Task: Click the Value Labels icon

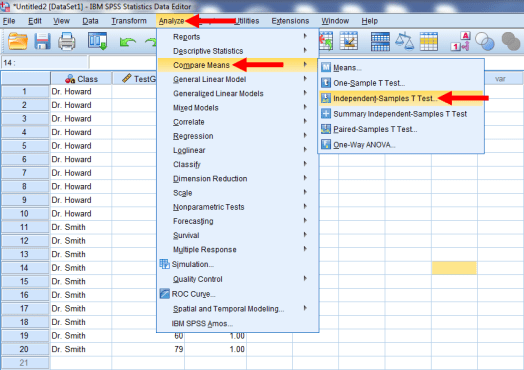Action: pos(461,41)
